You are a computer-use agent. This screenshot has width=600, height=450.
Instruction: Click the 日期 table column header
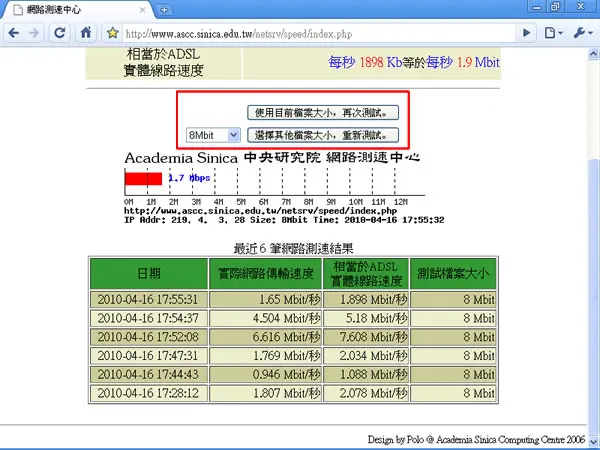149,274
